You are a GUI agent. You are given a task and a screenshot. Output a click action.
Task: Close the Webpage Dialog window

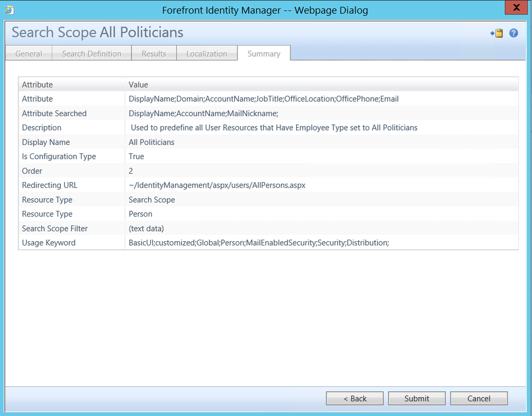coord(517,7)
